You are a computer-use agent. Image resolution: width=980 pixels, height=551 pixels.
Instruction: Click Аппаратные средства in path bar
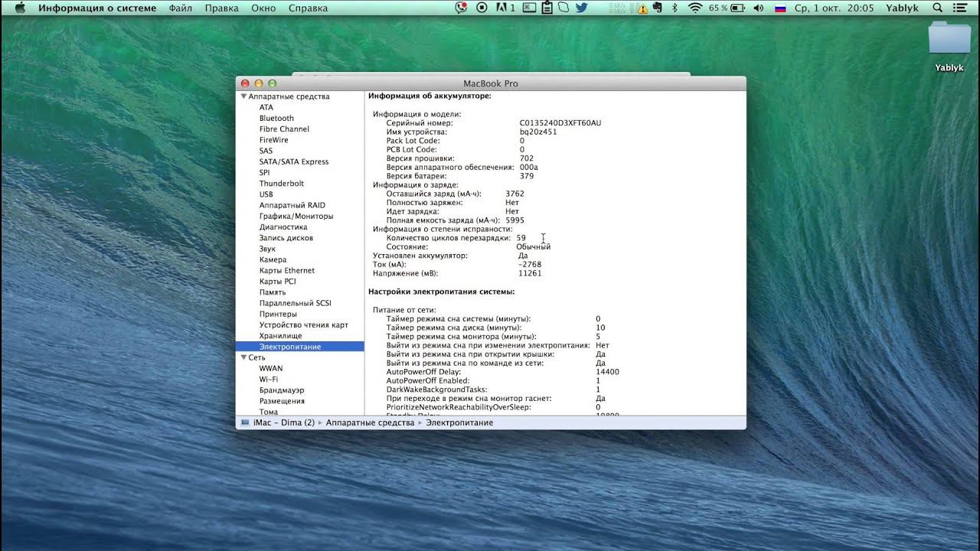[371, 422]
